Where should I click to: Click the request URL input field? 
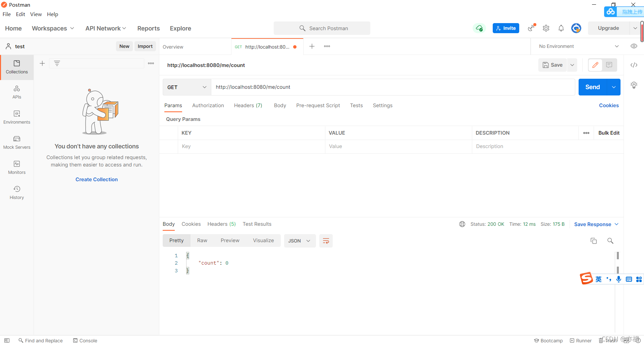click(393, 87)
